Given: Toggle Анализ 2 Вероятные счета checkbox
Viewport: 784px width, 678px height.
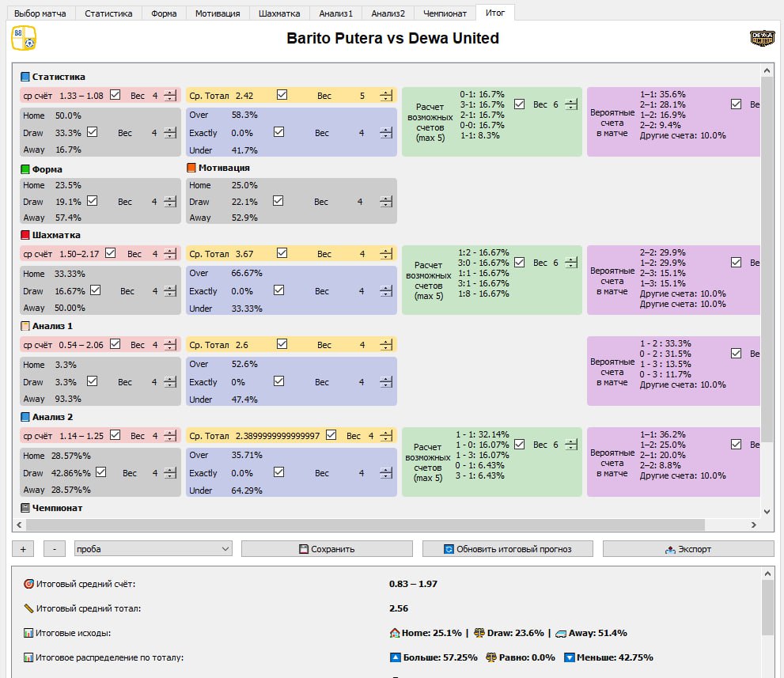Looking at the screenshot, I should point(736,444).
